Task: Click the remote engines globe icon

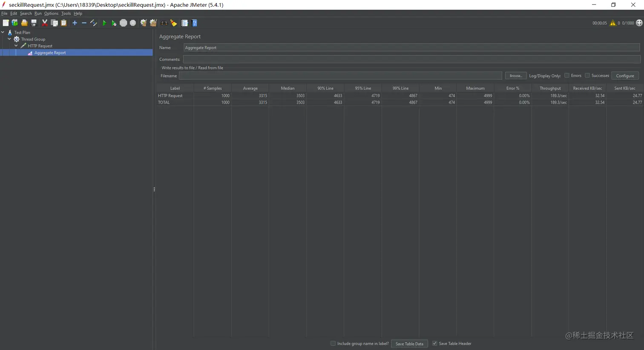Action: pos(639,23)
